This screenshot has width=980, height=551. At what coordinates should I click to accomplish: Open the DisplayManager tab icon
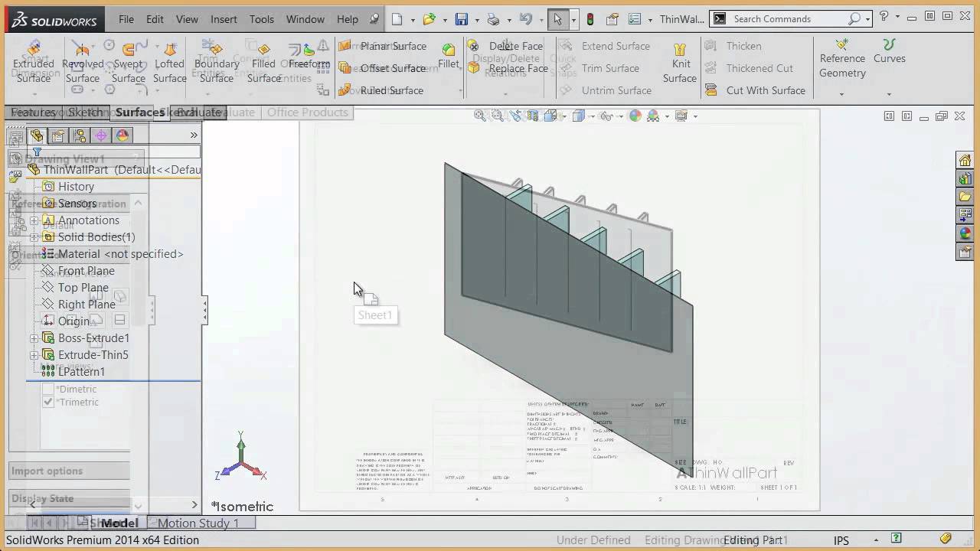point(122,135)
